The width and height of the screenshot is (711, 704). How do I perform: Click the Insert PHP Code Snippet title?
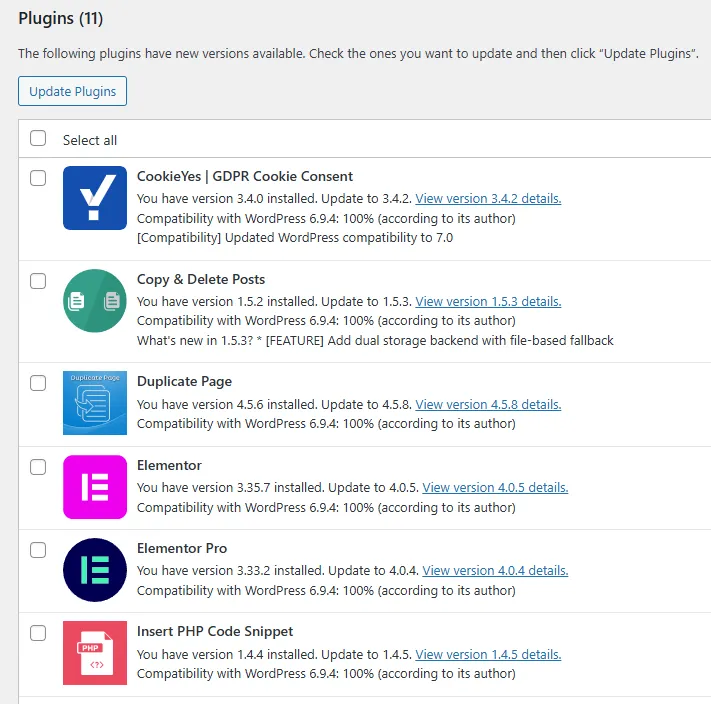215,631
